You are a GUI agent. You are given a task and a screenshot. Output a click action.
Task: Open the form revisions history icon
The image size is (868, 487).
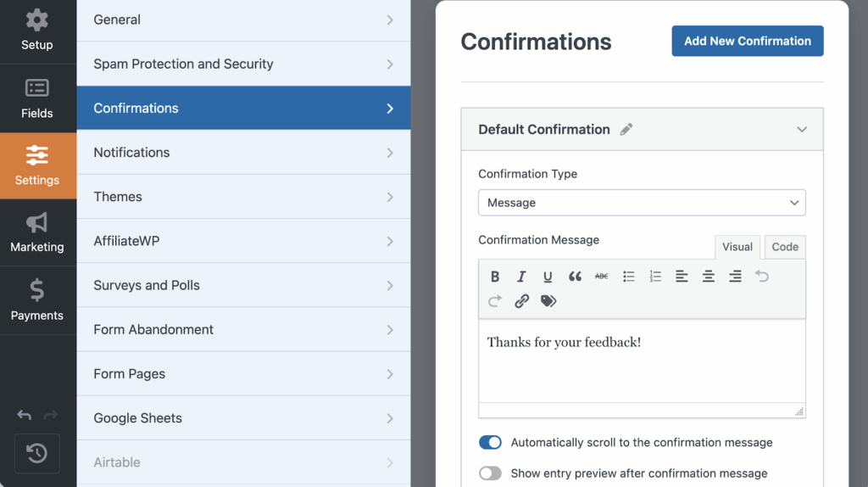(37, 453)
